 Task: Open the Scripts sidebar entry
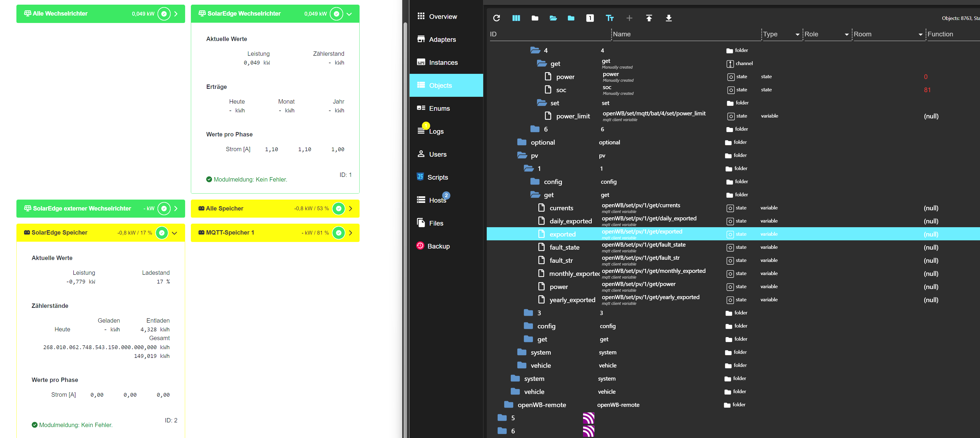click(x=437, y=177)
